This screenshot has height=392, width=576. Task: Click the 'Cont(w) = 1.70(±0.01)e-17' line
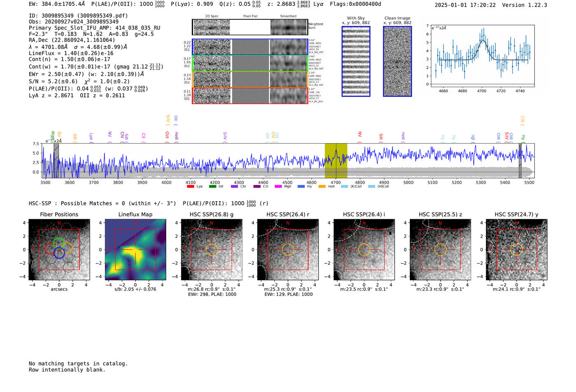pyautogui.click(x=96, y=66)
